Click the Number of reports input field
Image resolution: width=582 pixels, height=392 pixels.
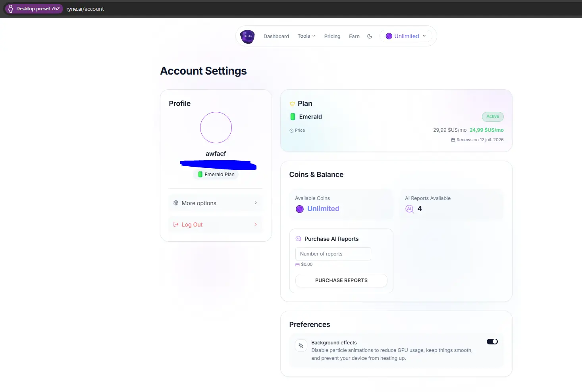pos(333,254)
